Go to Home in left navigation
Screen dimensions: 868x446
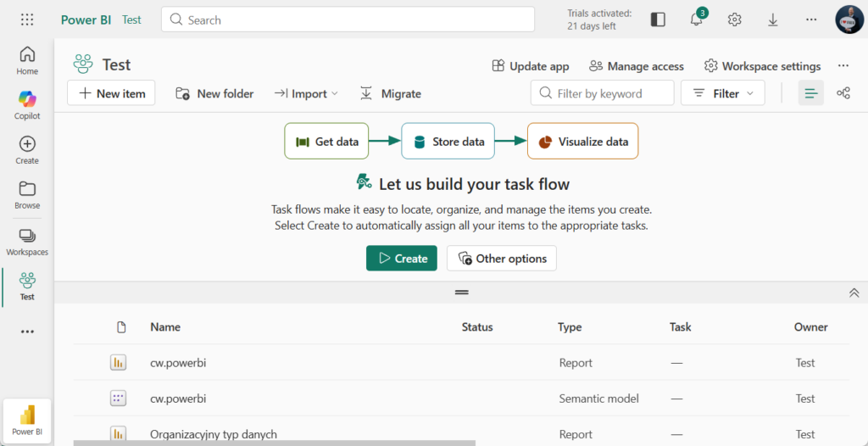pyautogui.click(x=27, y=60)
